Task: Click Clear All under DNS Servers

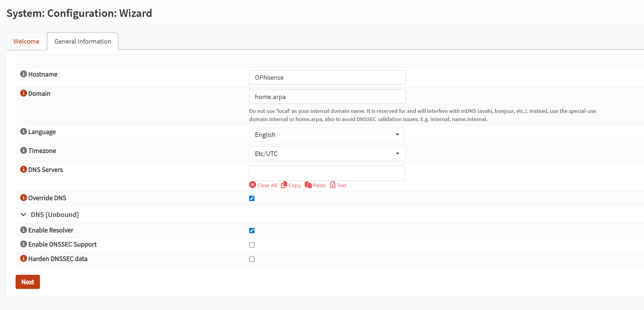Action: pos(263,185)
